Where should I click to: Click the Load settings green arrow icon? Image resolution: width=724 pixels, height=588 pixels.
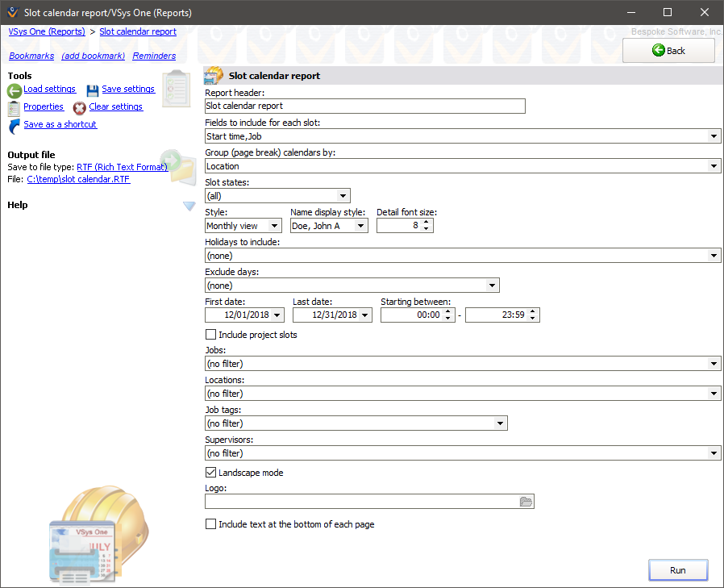point(14,90)
